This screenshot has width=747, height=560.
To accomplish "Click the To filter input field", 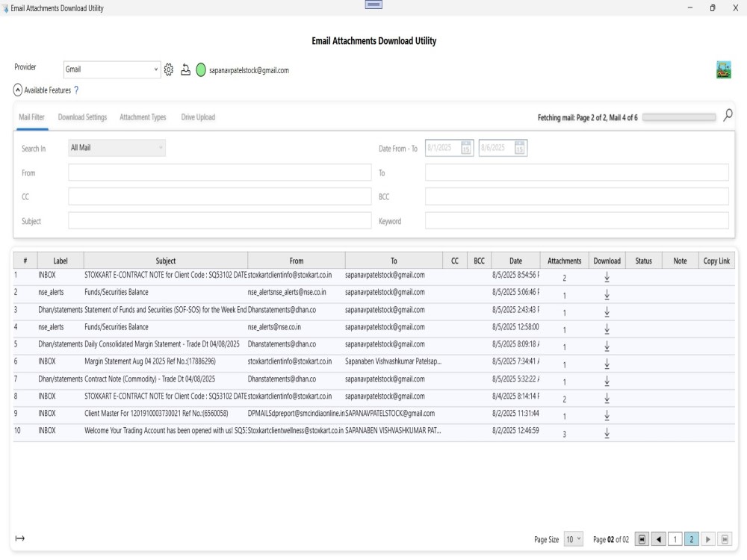I will tap(577, 172).
